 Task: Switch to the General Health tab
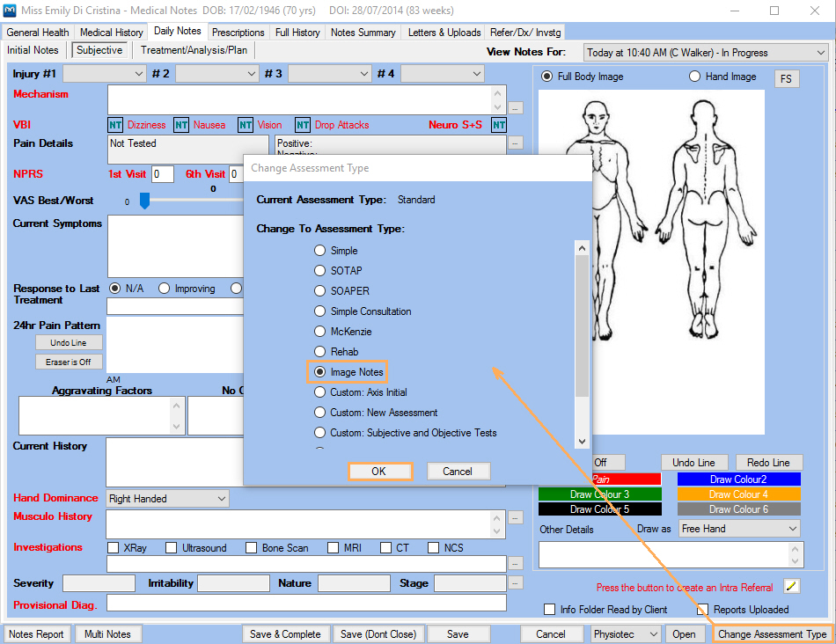(x=38, y=33)
